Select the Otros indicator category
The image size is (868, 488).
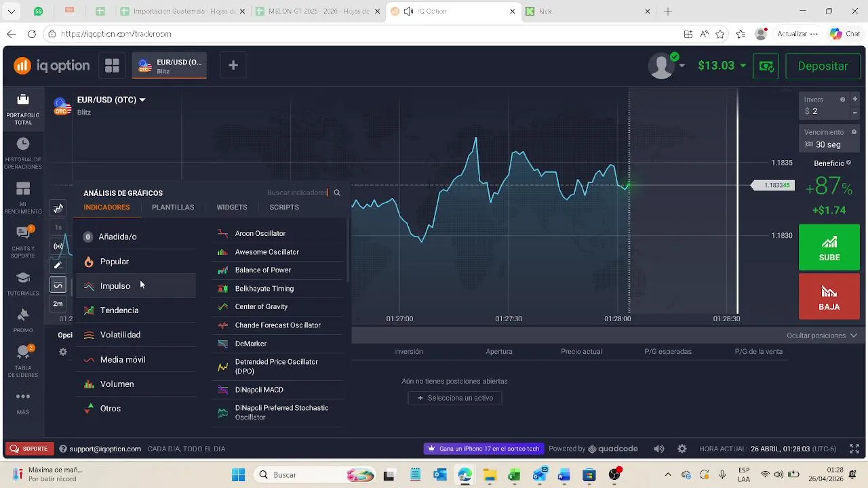pyautogui.click(x=136, y=409)
